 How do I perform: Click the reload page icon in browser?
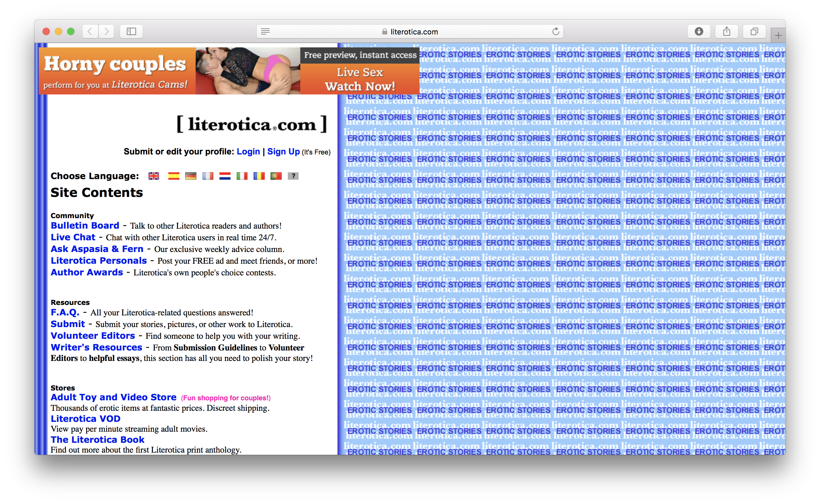pos(557,31)
